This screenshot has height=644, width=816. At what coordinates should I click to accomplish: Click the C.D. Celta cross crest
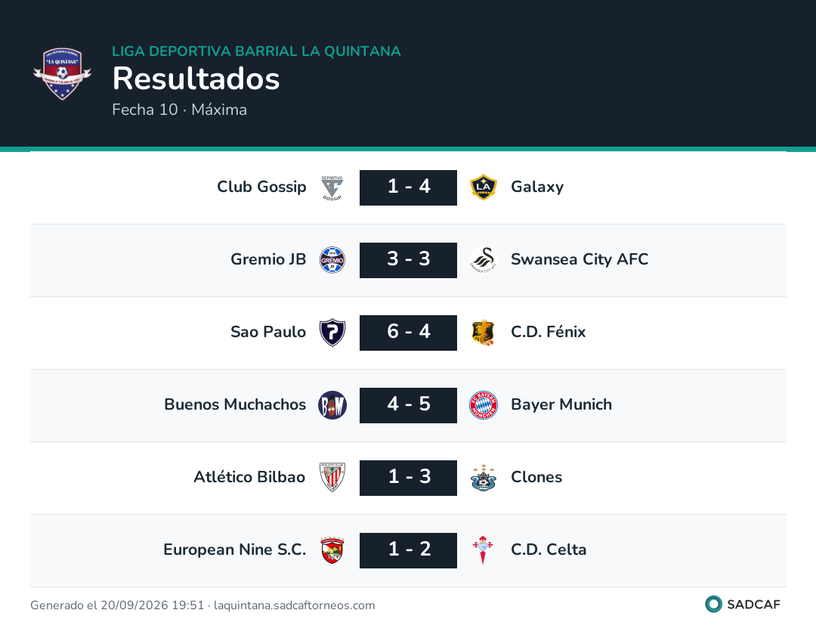(x=484, y=550)
